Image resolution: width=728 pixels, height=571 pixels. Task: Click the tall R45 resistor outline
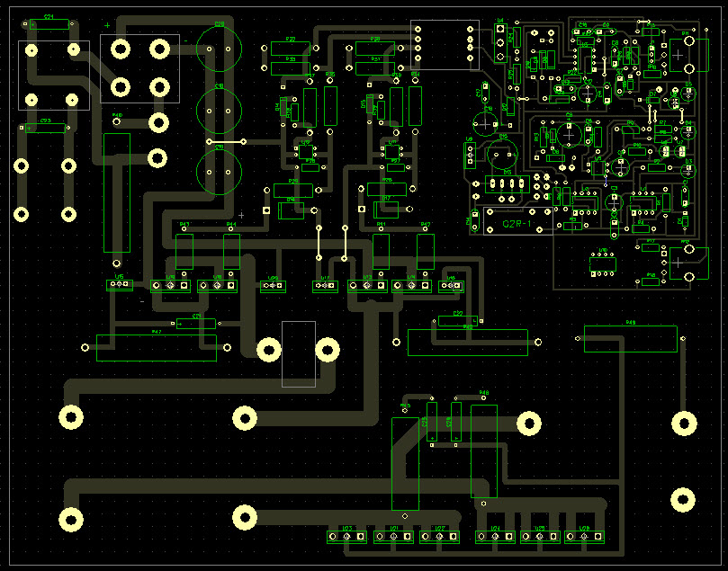[405, 464]
